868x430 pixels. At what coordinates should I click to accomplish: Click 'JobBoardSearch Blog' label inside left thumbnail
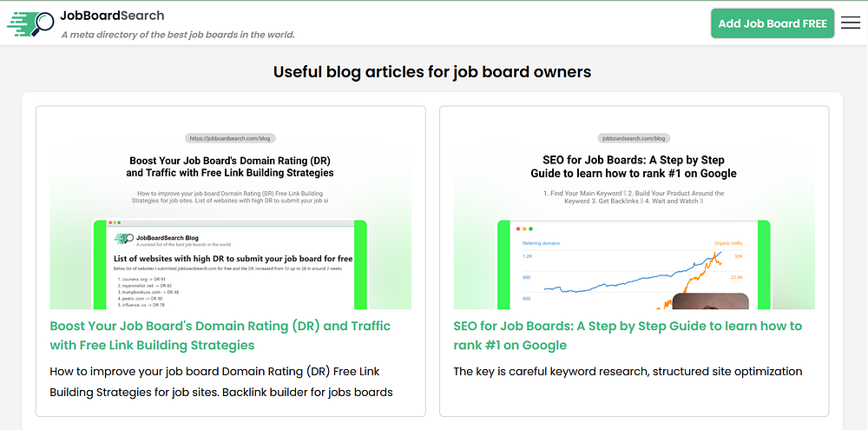(x=168, y=237)
